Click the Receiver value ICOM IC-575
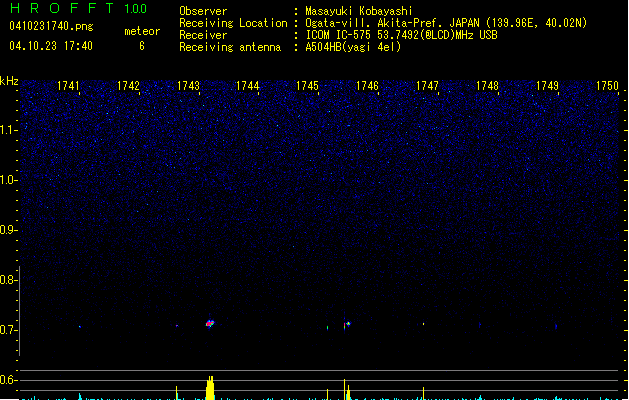 coord(339,35)
